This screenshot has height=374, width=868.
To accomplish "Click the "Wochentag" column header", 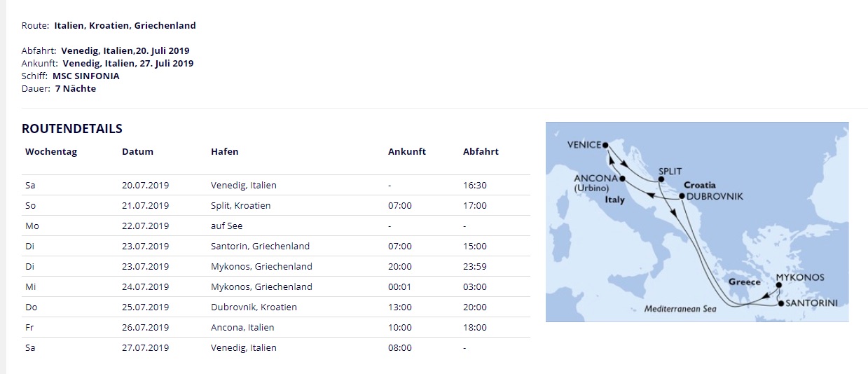I will (51, 151).
